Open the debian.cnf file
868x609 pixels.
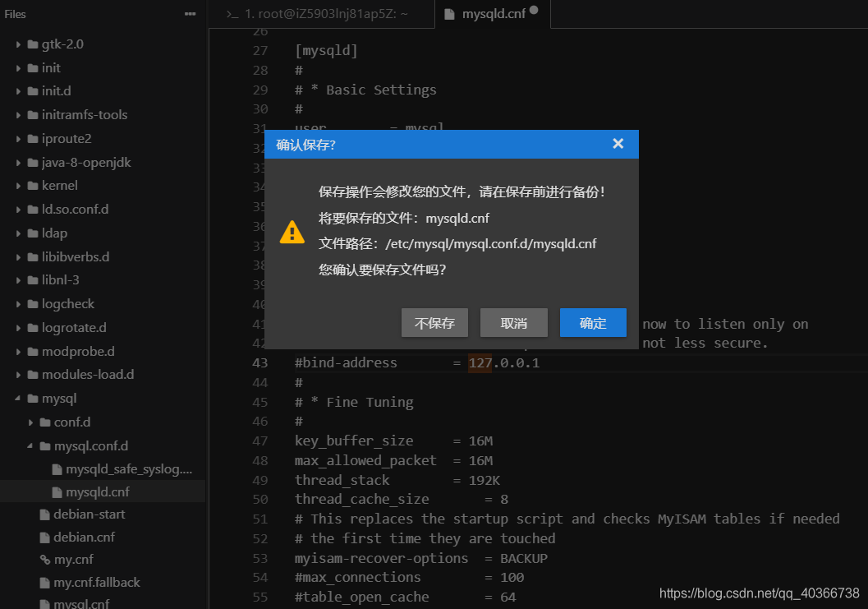click(84, 537)
